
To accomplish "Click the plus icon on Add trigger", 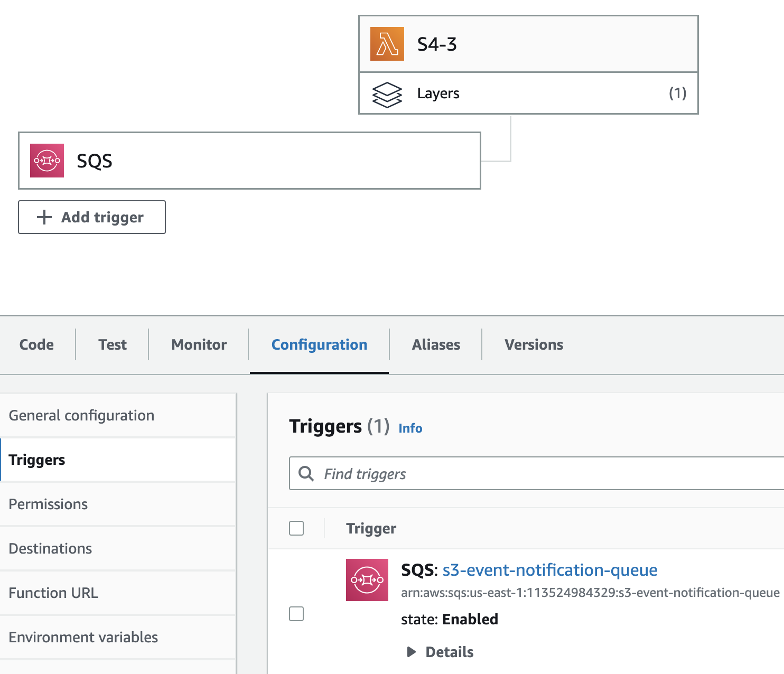I will 44,217.
